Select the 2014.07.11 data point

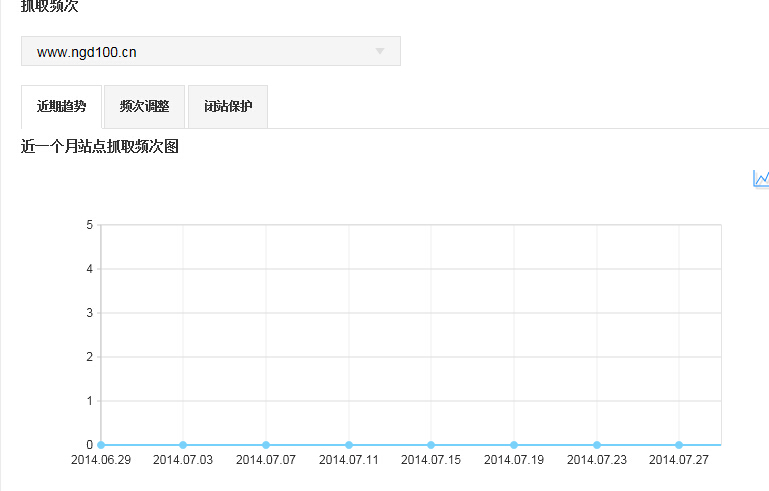click(349, 445)
